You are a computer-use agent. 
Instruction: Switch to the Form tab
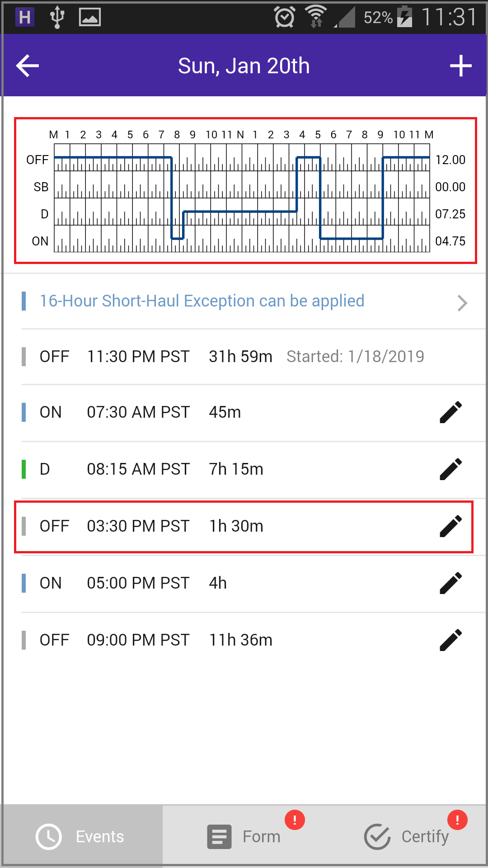point(244,836)
